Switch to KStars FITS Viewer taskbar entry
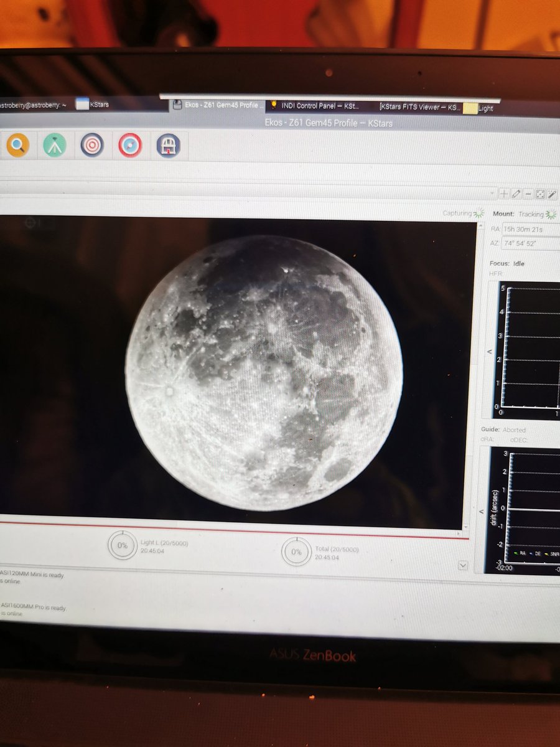Screen dimensions: 560x747 click(x=420, y=107)
